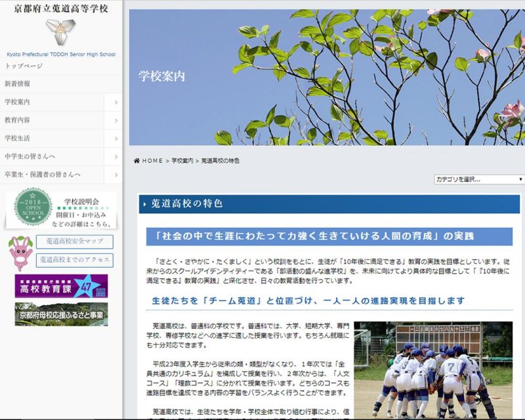Expand 中学生の皆さんへ menu arrow
The height and width of the screenshot is (420, 525).
(116, 157)
